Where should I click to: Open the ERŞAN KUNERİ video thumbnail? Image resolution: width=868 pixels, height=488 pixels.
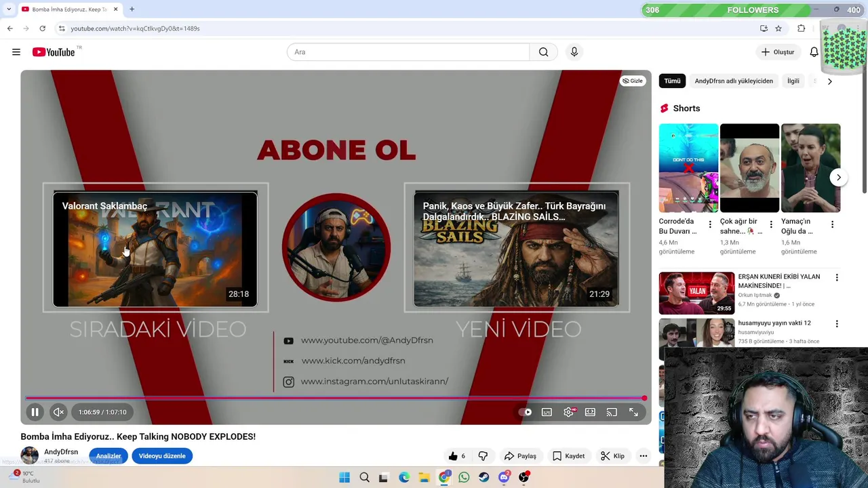tap(696, 293)
